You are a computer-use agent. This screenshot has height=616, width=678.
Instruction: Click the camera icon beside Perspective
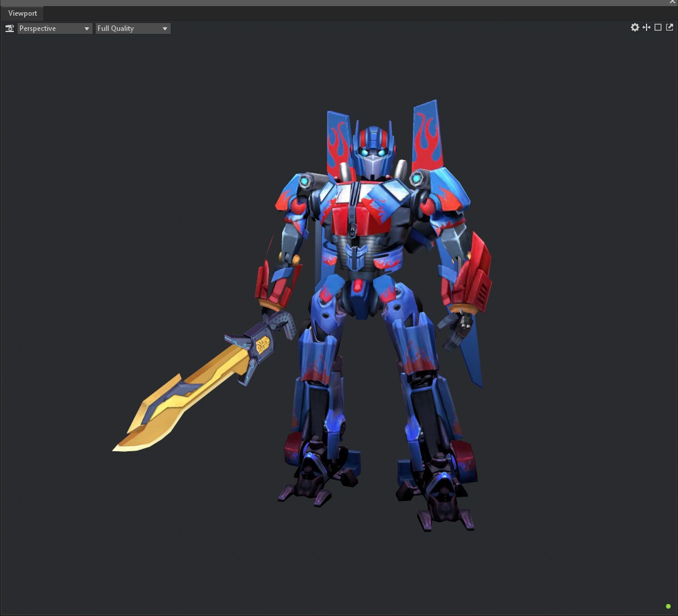[x=10, y=28]
